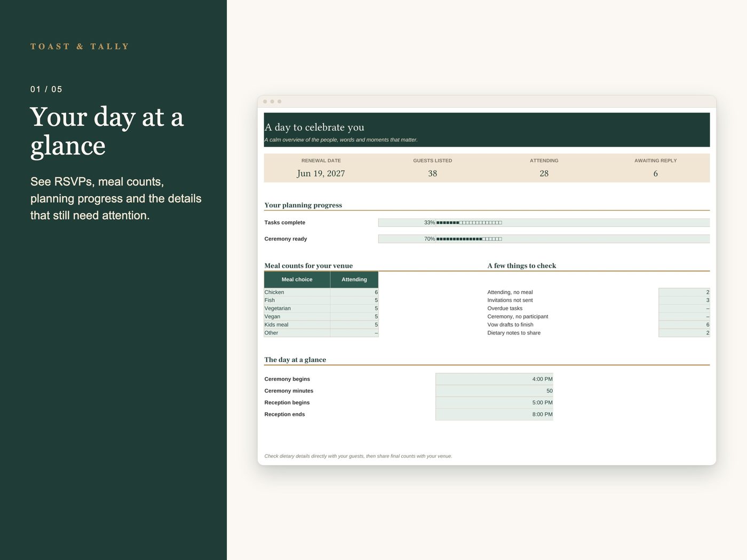Select the Chicken meal row
747x560 pixels.
(321, 292)
